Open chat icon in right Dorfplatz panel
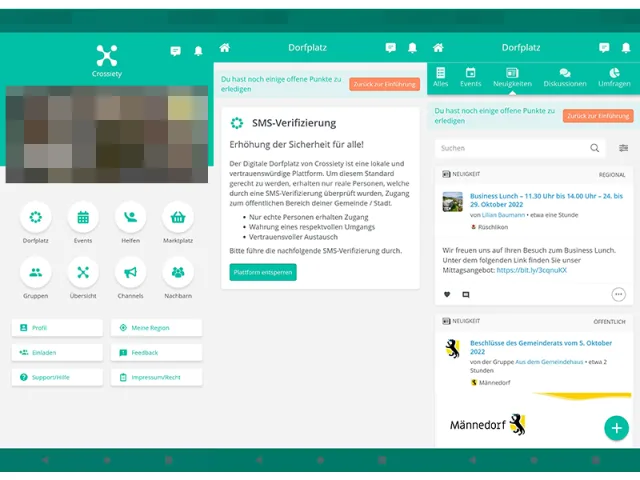 click(604, 48)
